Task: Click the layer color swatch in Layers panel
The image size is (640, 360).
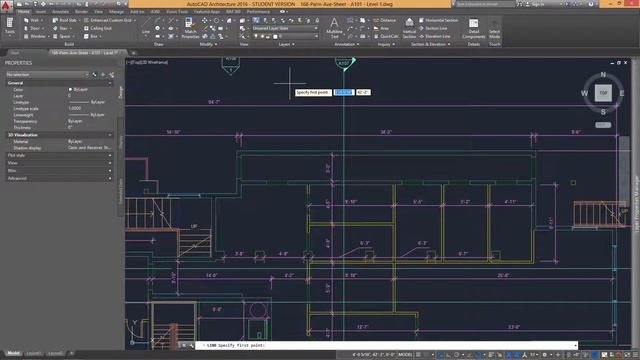Action: pyautogui.click(x=275, y=36)
